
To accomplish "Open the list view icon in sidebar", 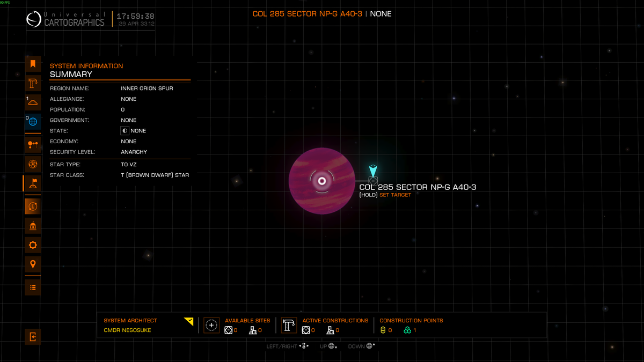I will [33, 287].
